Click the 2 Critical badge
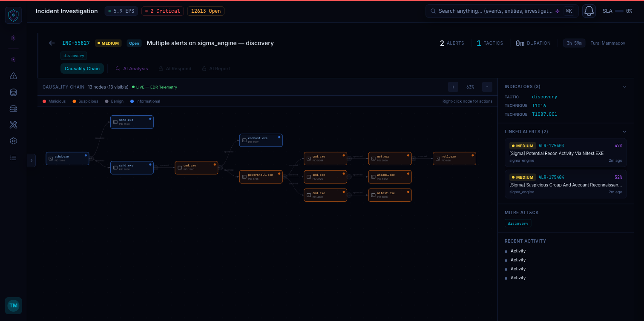The image size is (644, 321). [x=163, y=11]
